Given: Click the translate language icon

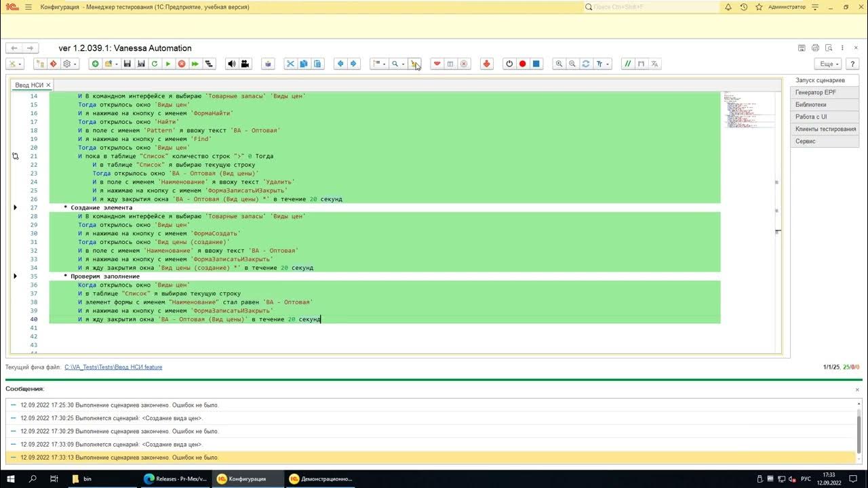Looking at the screenshot, I should pos(654,64).
